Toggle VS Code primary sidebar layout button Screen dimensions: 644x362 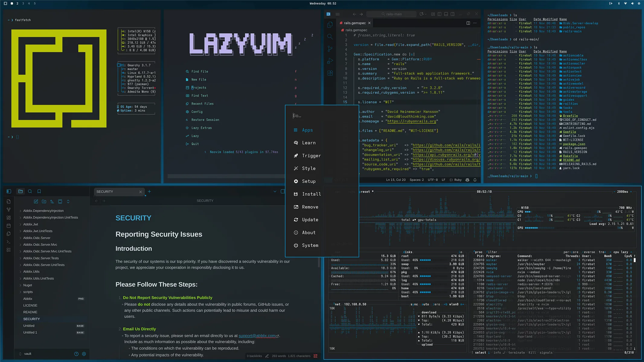pos(439,14)
